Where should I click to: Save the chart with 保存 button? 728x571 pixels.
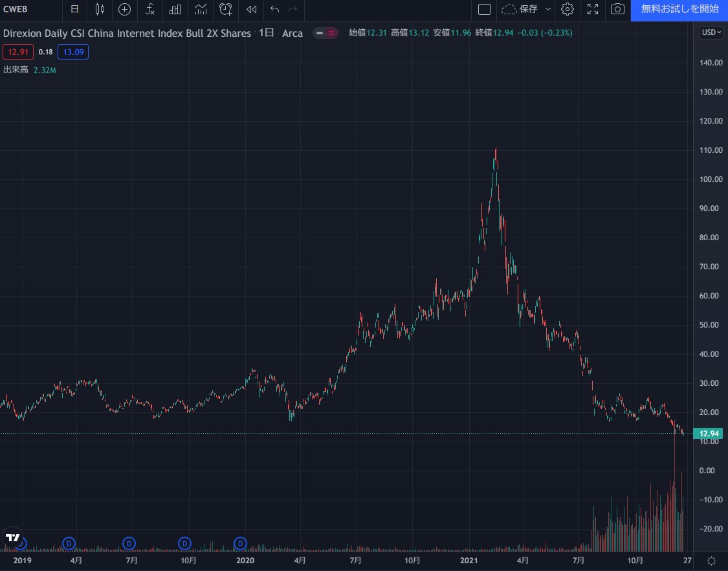pyautogui.click(x=520, y=9)
